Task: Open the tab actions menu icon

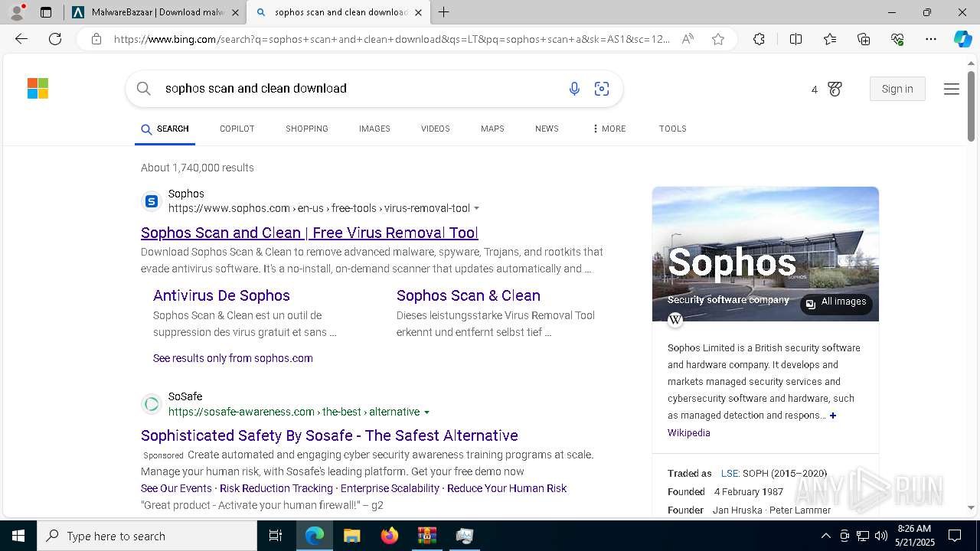Action: point(46,12)
